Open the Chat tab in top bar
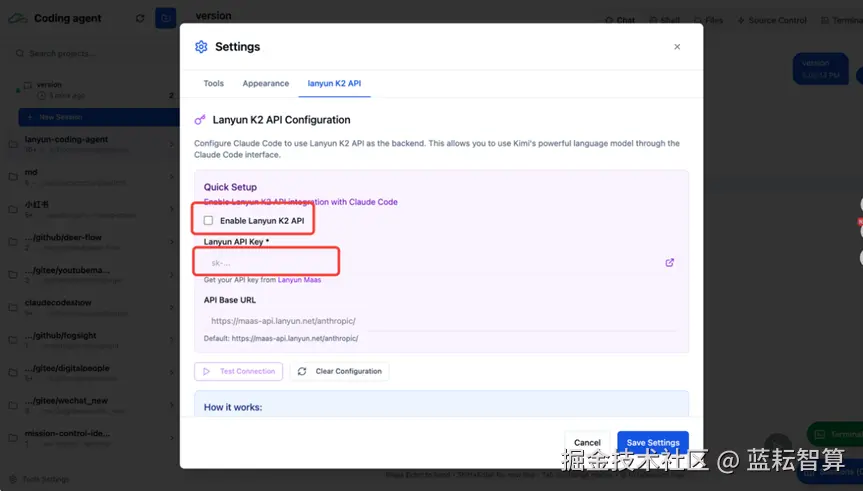The image size is (863, 491). (620, 20)
